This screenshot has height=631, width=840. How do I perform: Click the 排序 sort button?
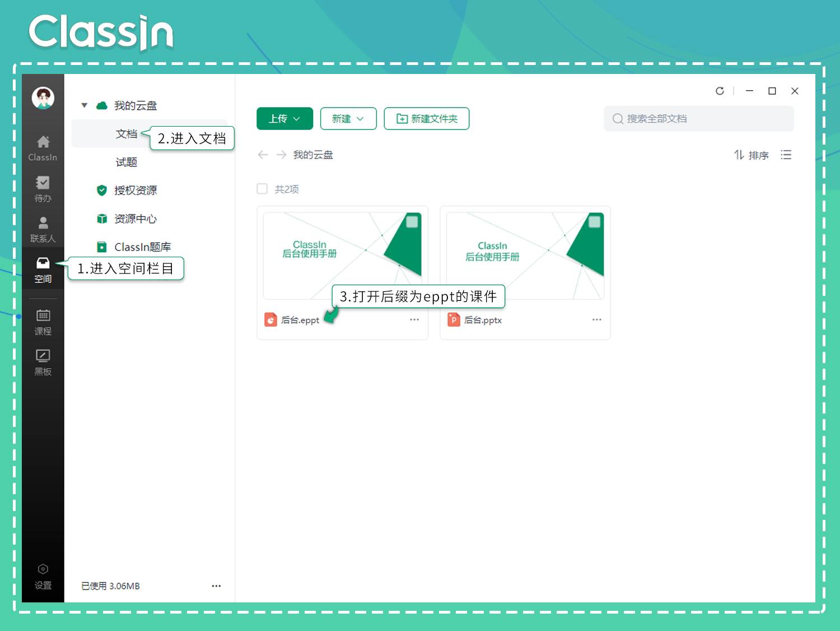[751, 155]
